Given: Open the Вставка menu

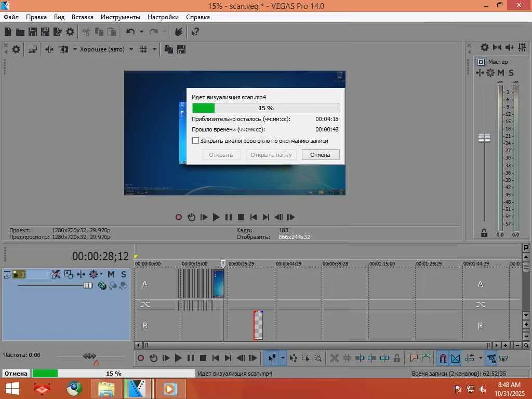Looking at the screenshot, I should (83, 17).
